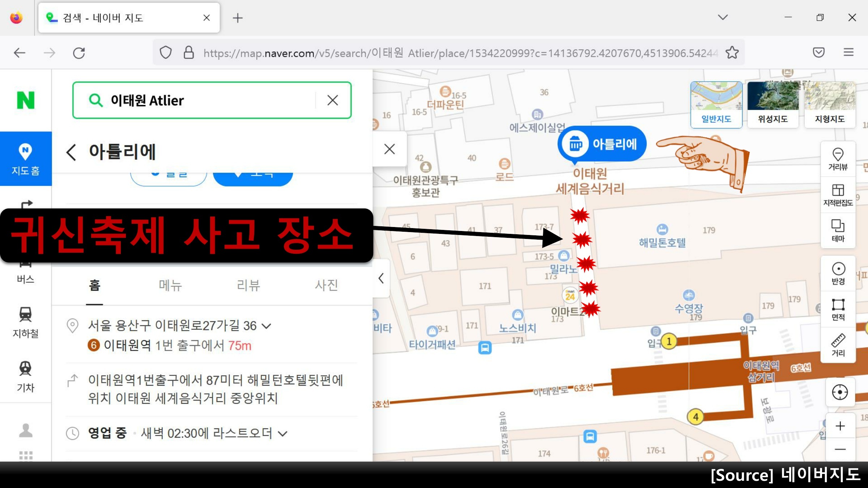Expand the address 이태원로27가길 36 details
The image size is (868, 488).
tap(267, 326)
